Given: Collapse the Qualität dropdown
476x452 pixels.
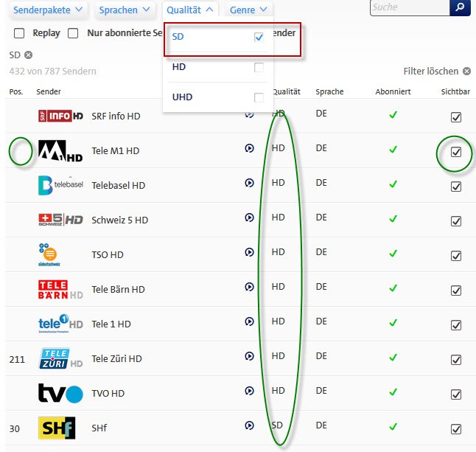Looking at the screenshot, I should click(190, 10).
